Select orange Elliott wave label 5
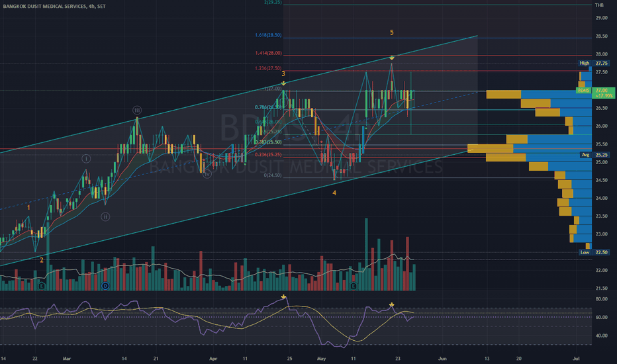This screenshot has width=617, height=364. coord(391,32)
